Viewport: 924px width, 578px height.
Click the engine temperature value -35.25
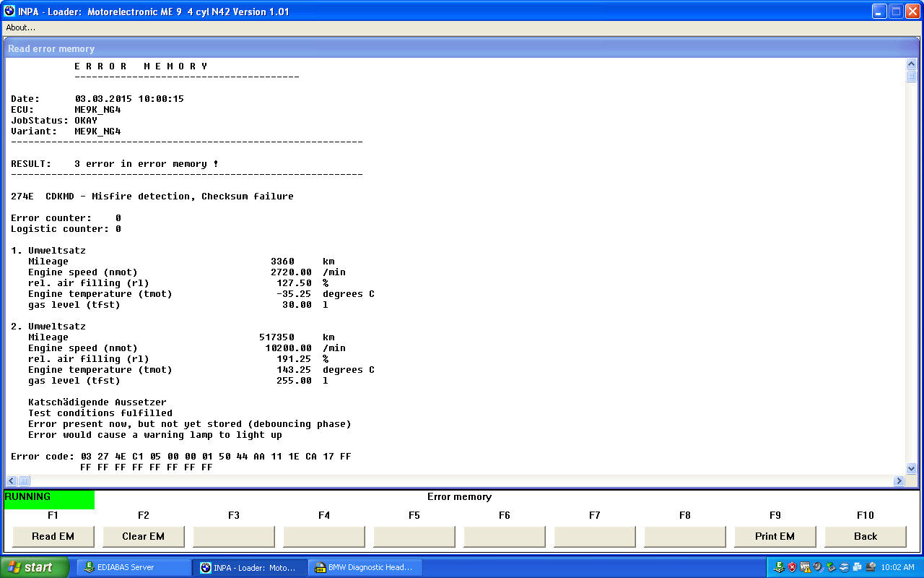(294, 293)
